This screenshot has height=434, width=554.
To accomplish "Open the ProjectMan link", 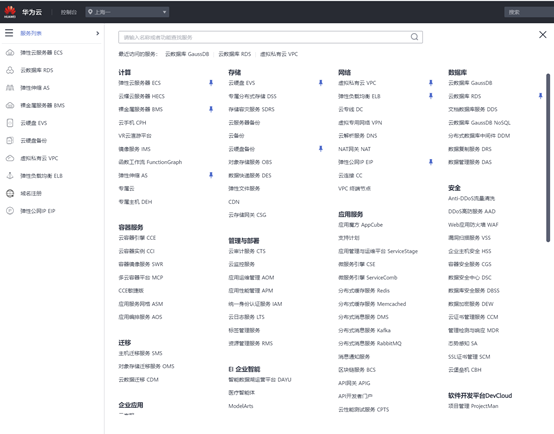I will click(x=473, y=406).
